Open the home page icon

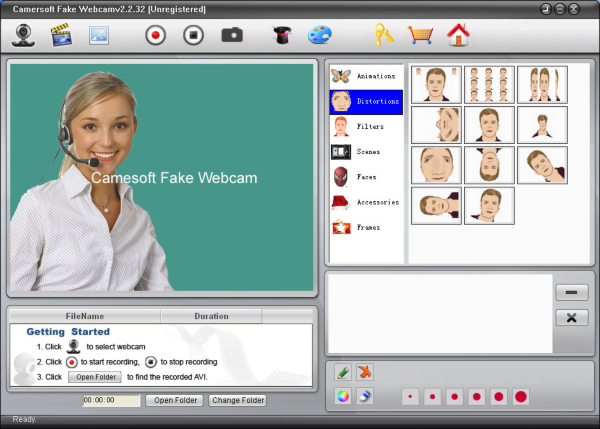point(458,35)
